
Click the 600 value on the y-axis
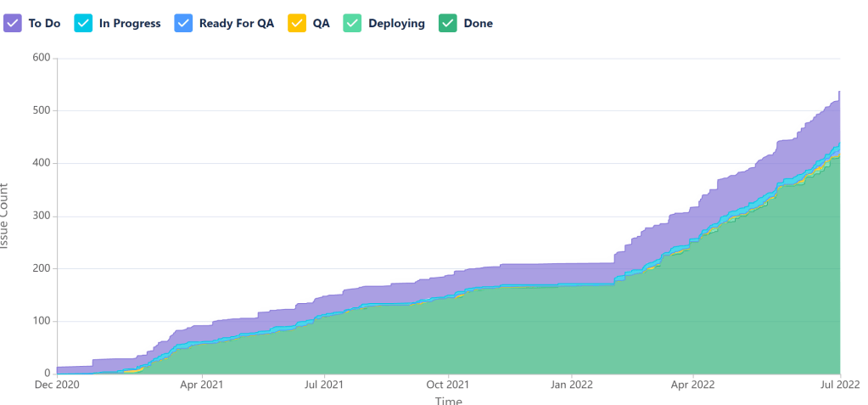[x=41, y=58]
